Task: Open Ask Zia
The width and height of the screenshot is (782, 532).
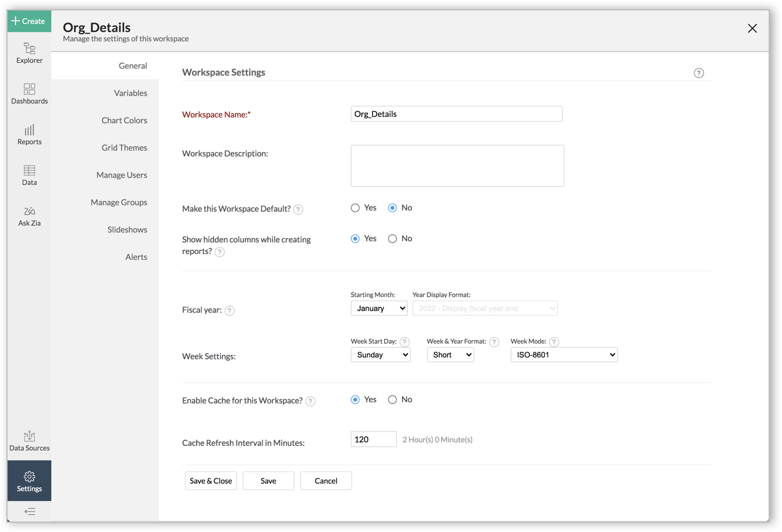Action: point(29,215)
